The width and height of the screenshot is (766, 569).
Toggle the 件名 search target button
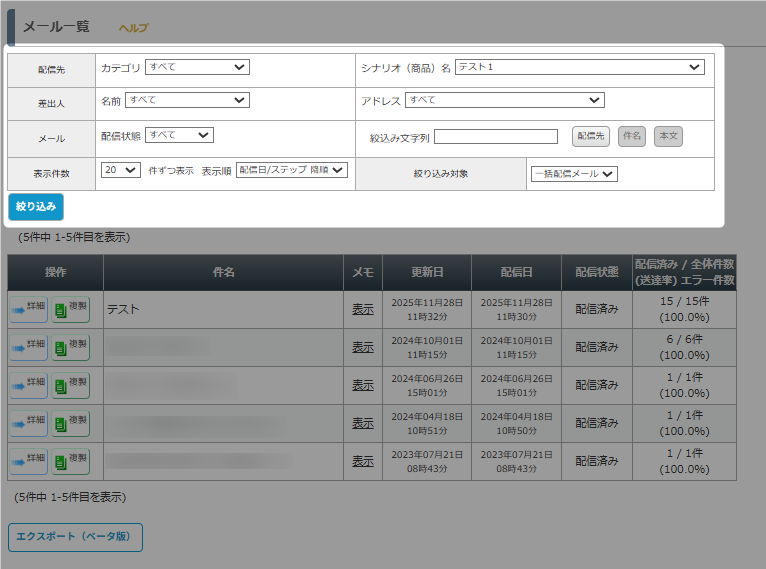tap(631, 136)
